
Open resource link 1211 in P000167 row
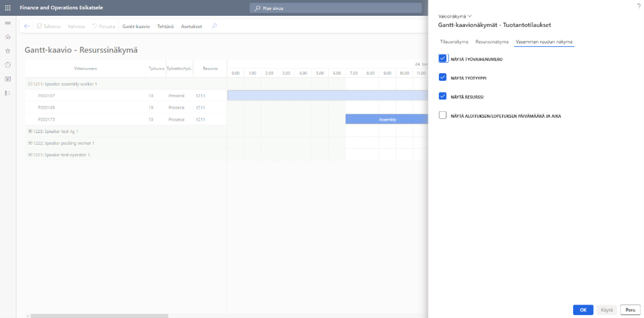pos(200,95)
